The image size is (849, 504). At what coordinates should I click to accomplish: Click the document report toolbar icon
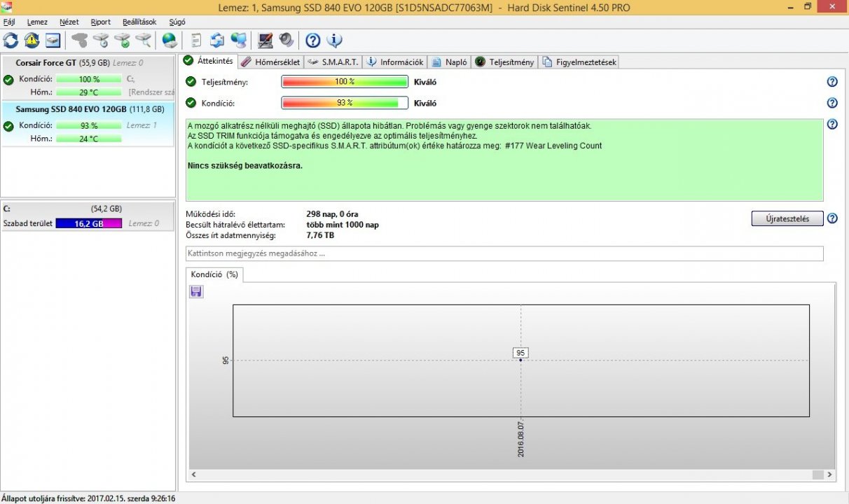[x=196, y=40]
